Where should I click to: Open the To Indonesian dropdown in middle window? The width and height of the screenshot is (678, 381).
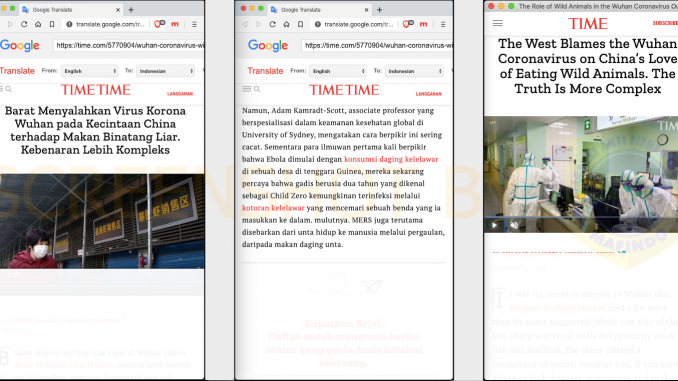[x=414, y=71]
